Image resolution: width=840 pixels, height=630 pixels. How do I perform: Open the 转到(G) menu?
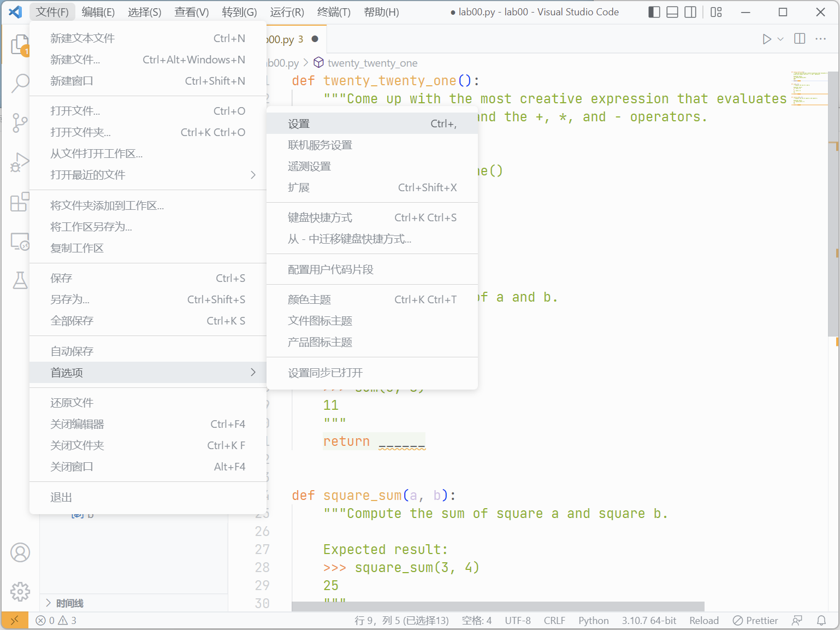coord(239,12)
